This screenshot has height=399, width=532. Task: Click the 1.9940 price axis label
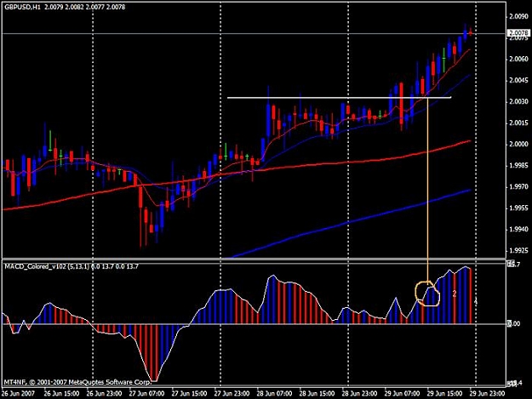coord(518,230)
